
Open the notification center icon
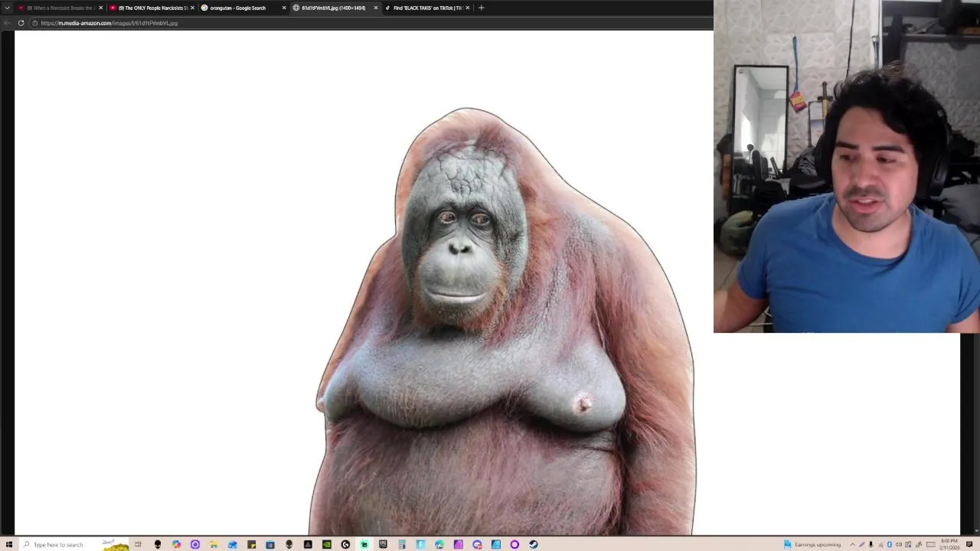[x=969, y=544]
